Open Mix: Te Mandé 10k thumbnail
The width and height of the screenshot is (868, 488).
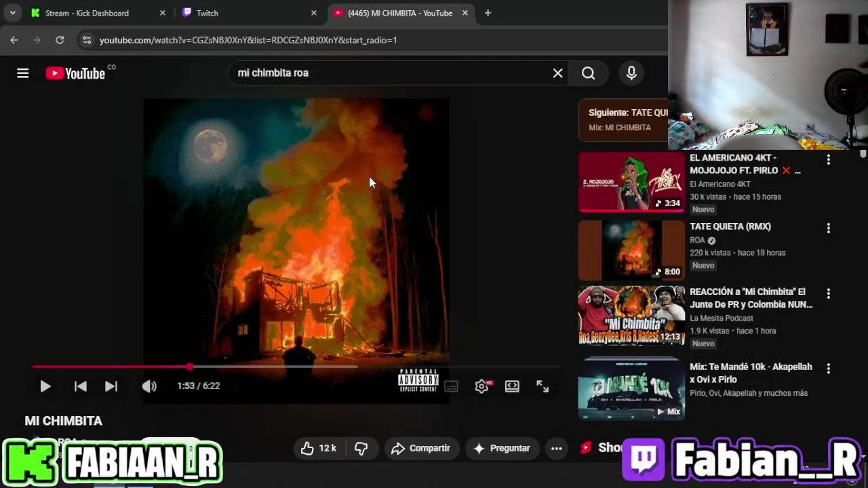(x=631, y=389)
